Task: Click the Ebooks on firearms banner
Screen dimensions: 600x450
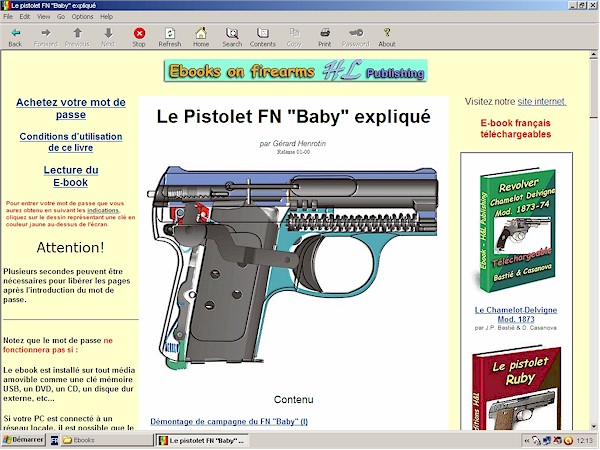Action: click(295, 71)
